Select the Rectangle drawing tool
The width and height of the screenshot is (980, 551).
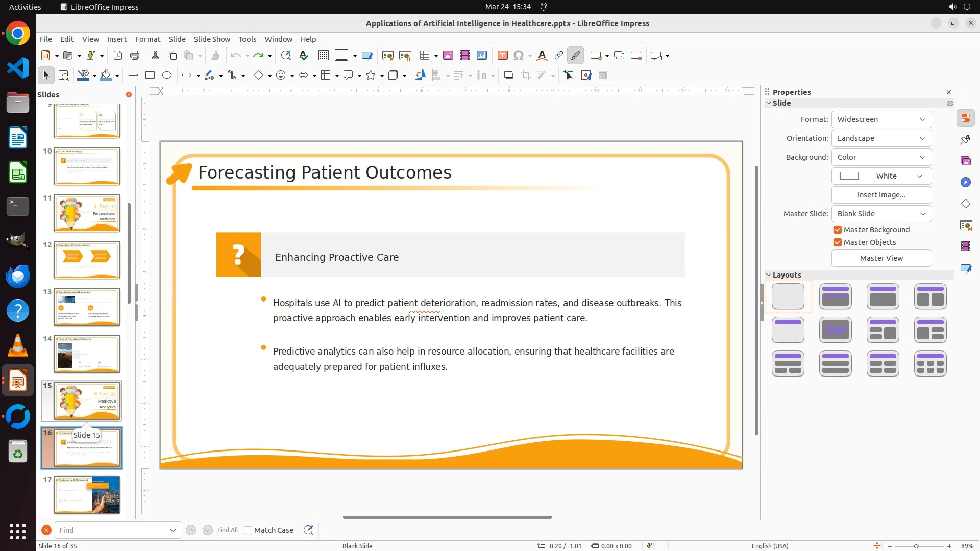coord(150,76)
